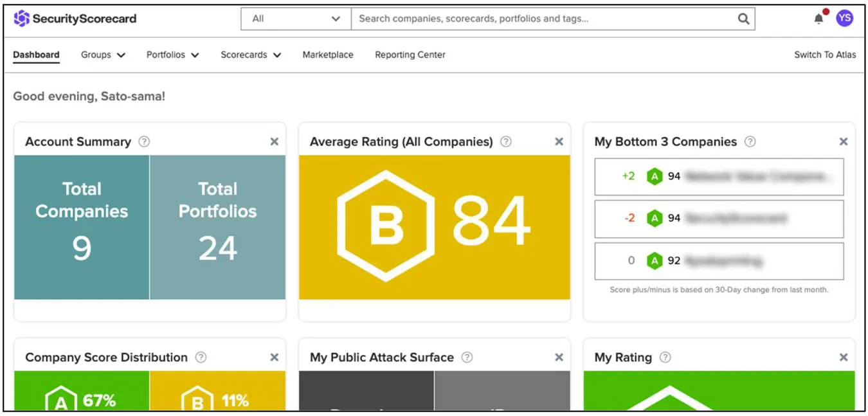Show help for My Public Attack Surface

point(467,357)
